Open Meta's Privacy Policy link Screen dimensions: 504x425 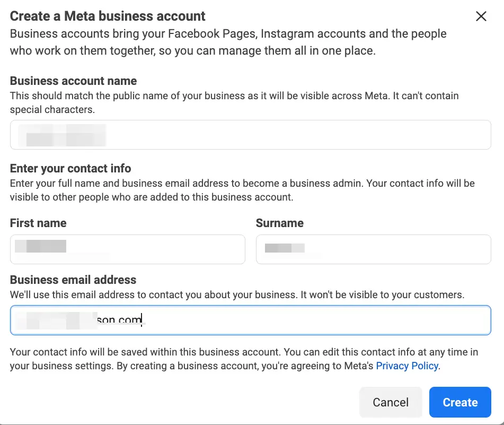(x=406, y=366)
